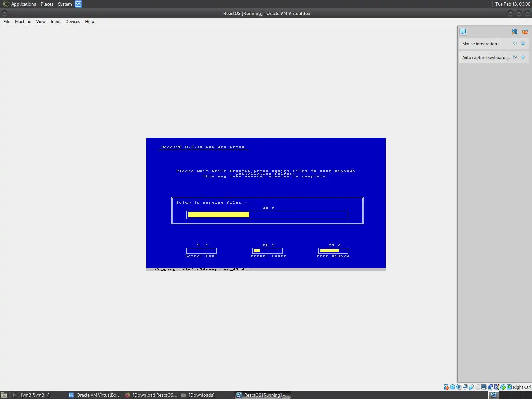Click the Kernel Cache usage bar
Screen dimensions: 532x399
tap(267, 251)
